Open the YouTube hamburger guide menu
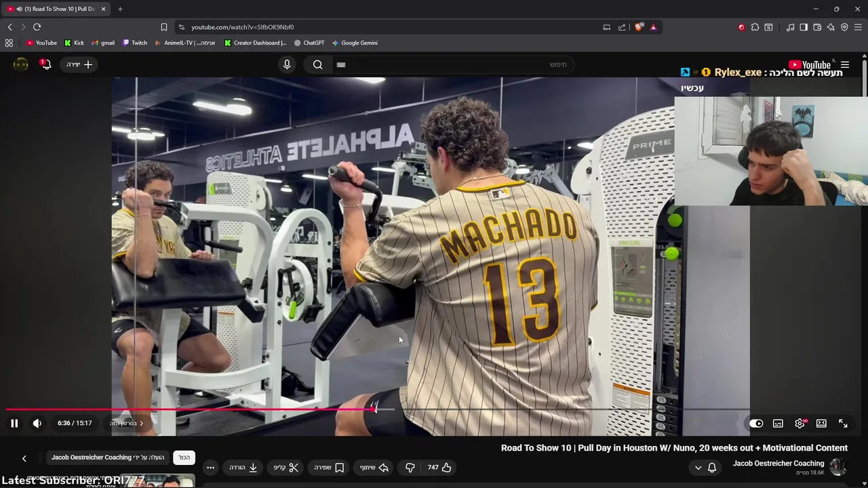Viewport: 868px width, 488px height. tap(845, 64)
